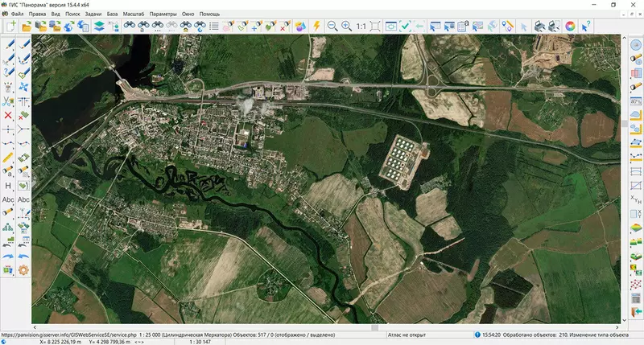Image resolution: width=644 pixels, height=345 pixels.
Task: Open the Файл menu
Action: point(18,14)
